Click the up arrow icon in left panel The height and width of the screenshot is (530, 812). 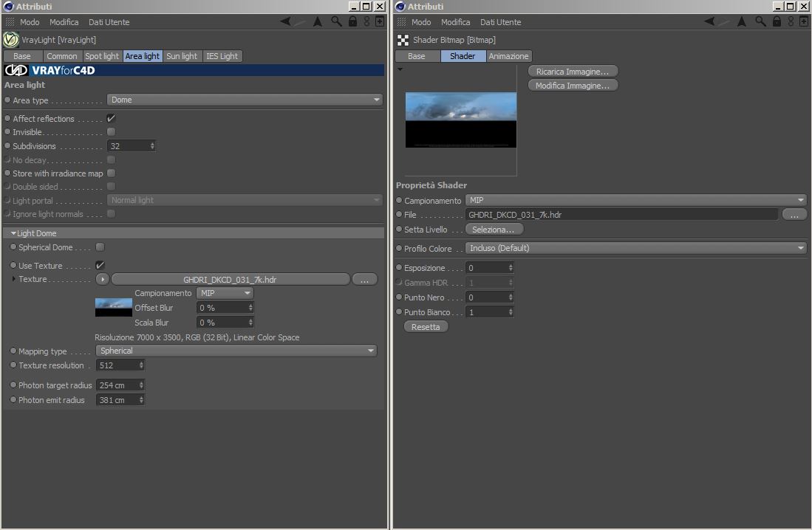point(318,21)
